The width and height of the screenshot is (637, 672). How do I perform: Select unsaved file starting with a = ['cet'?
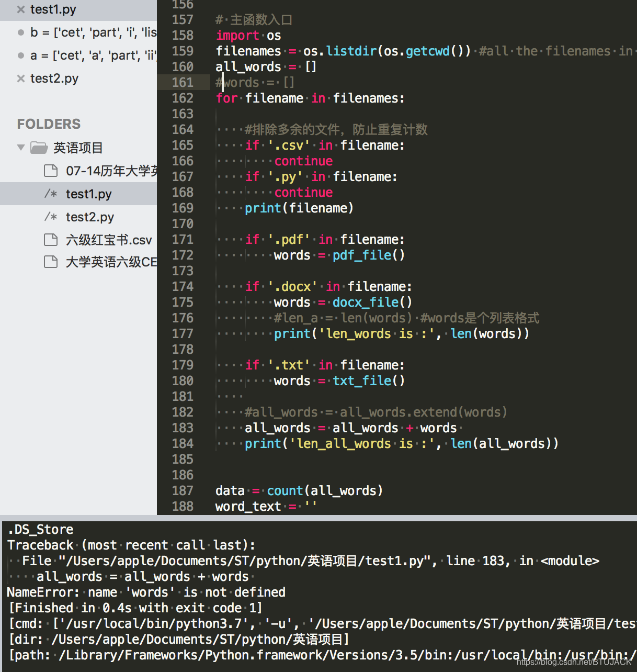click(x=93, y=55)
